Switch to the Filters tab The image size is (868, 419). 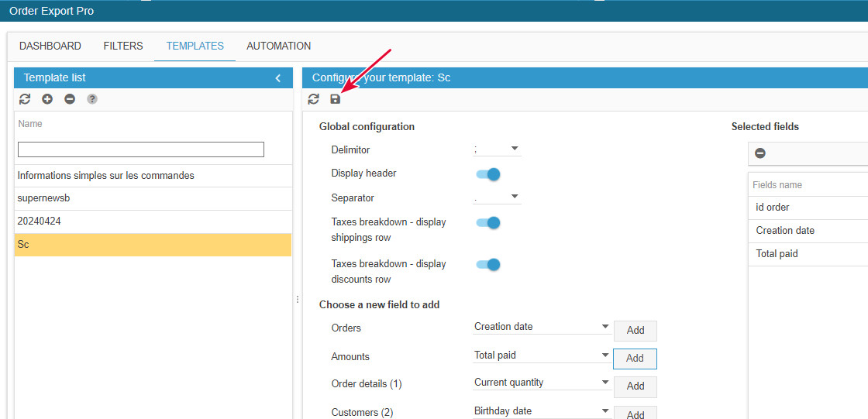(x=123, y=46)
